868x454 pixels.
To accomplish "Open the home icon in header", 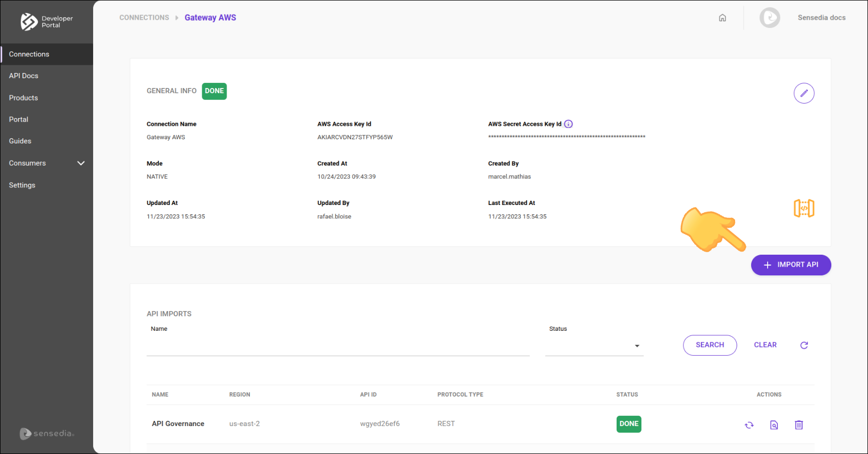I will click(723, 18).
